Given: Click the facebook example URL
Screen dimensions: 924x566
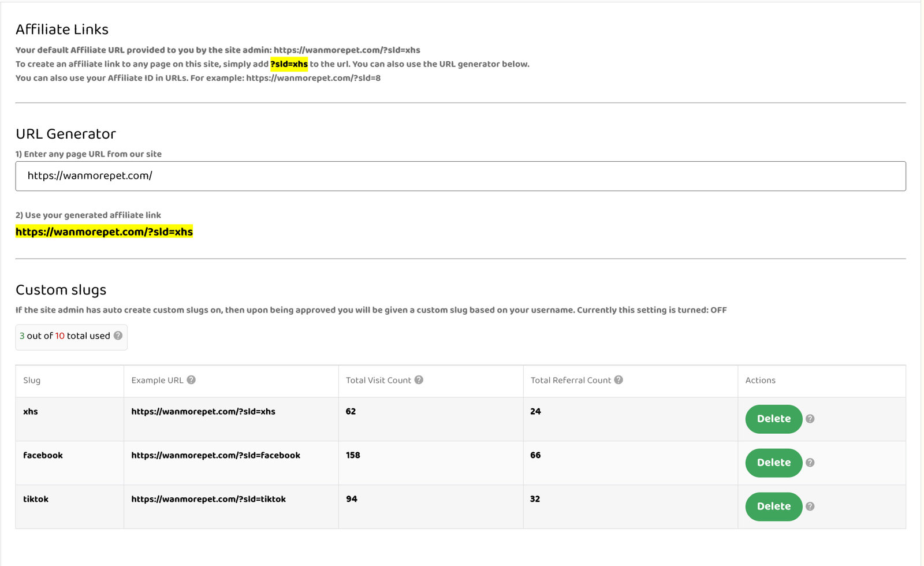Looking at the screenshot, I should (x=215, y=456).
